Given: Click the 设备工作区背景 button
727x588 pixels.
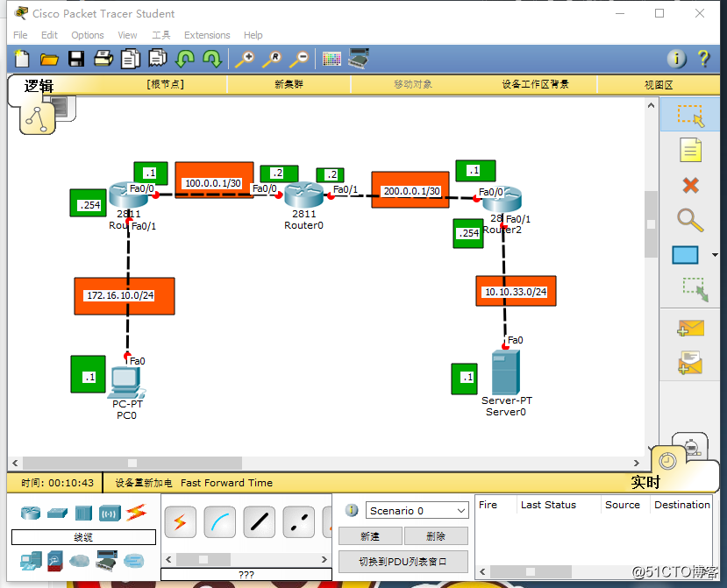Looking at the screenshot, I should pyautogui.click(x=535, y=84).
